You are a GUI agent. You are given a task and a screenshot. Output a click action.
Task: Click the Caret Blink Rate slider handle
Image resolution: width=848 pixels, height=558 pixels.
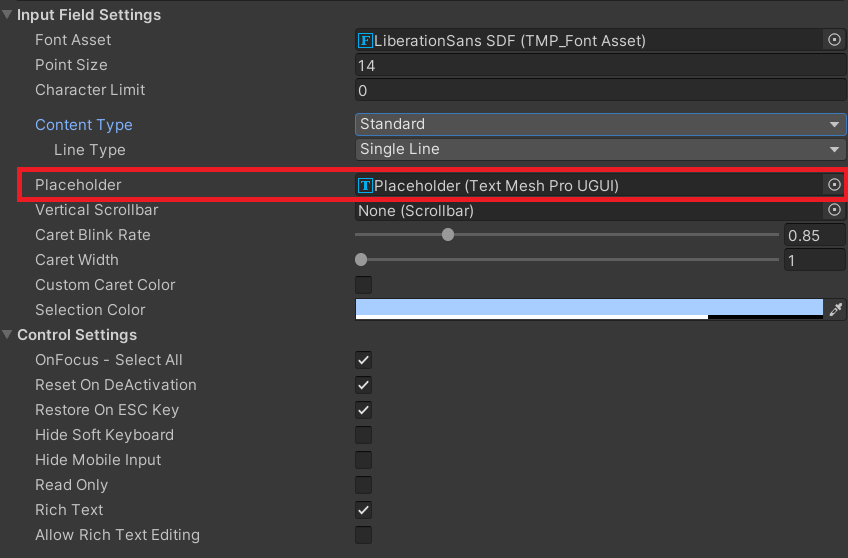448,235
